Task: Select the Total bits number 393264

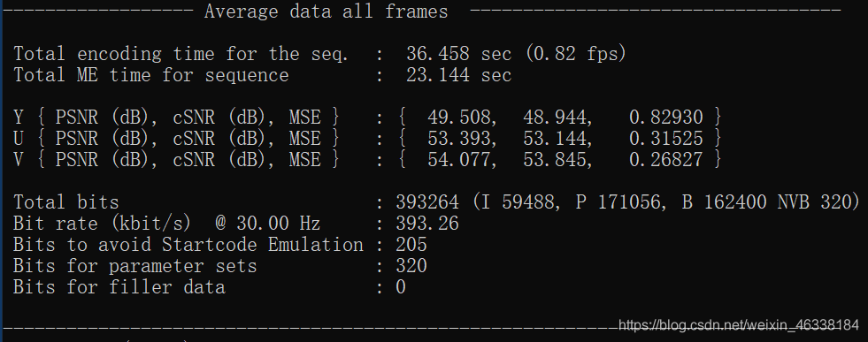Action: point(427,202)
